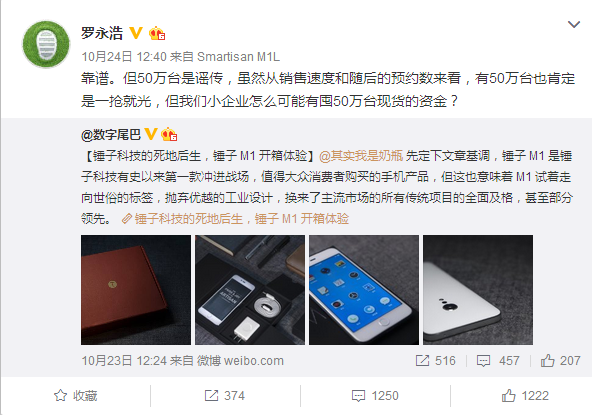Toggle 收藏 favorite star on this post
This screenshot has height=415, width=592.
click(76, 396)
